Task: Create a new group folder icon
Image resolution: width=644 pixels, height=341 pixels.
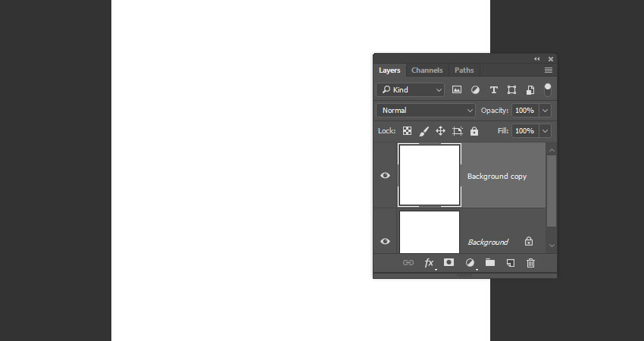Action: pos(490,262)
